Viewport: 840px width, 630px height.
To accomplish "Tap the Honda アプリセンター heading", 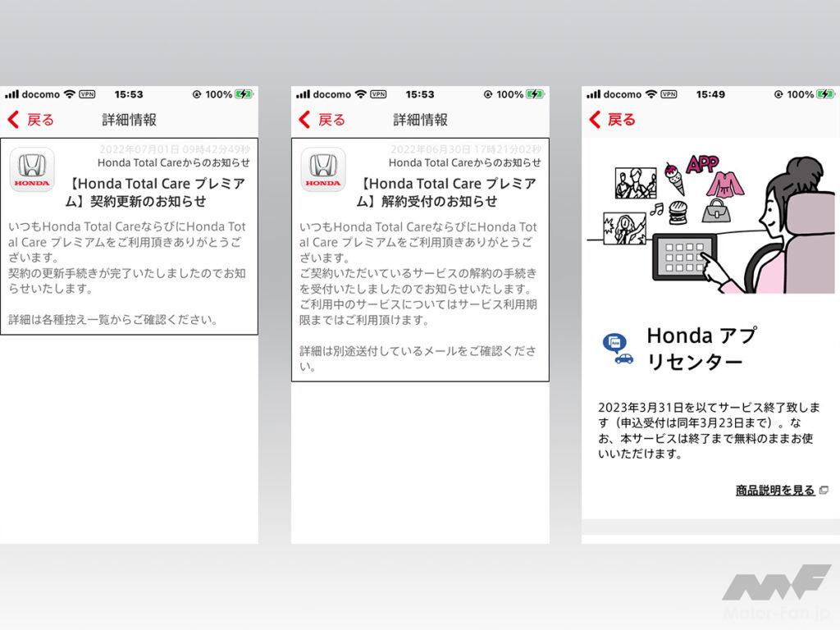I will [701, 348].
